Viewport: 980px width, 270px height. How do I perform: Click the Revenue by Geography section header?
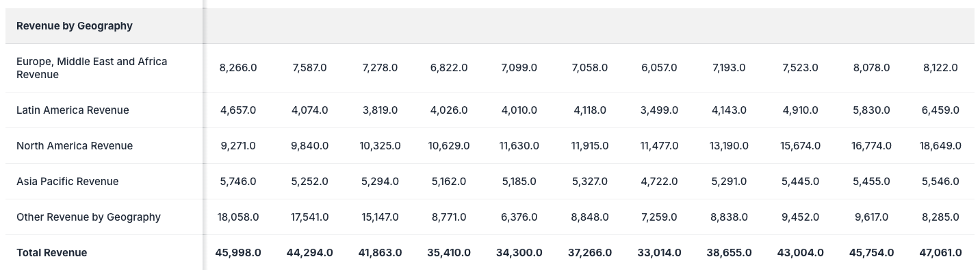[x=75, y=26]
